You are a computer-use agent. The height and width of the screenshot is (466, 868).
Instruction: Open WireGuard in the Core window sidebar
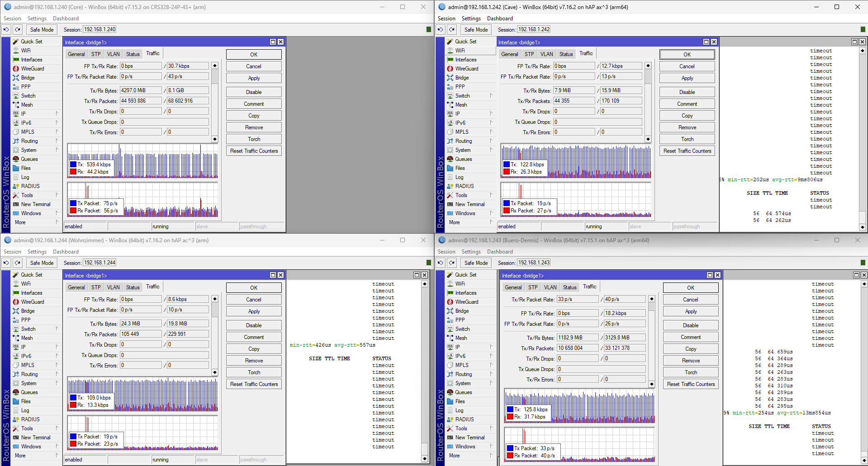pyautogui.click(x=32, y=69)
